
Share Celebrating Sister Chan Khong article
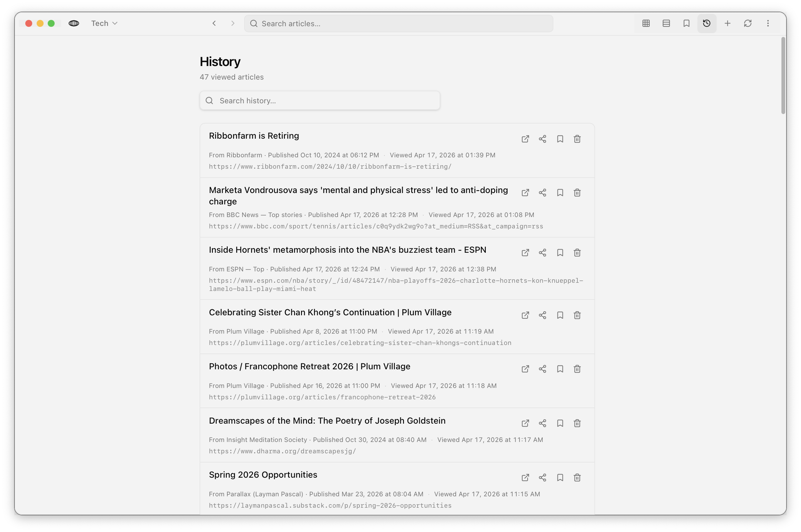(543, 315)
